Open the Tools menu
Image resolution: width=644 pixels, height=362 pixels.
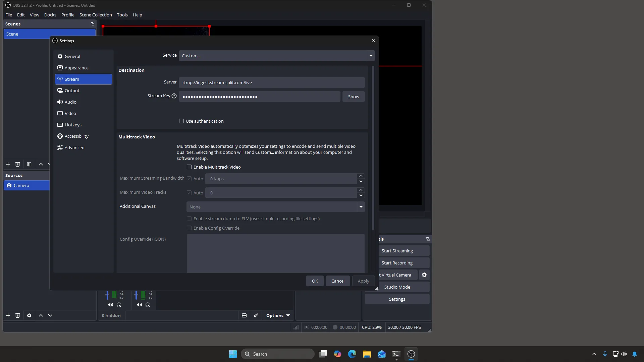(122, 15)
